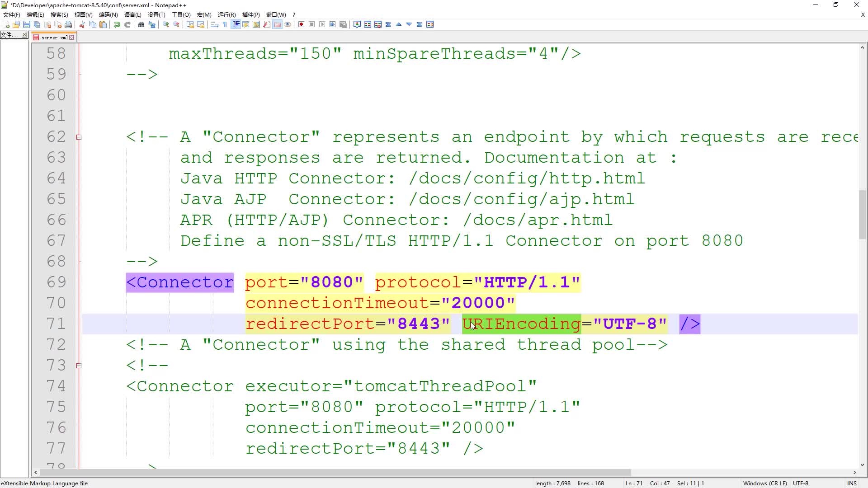Toggle show all characters pilcrow button
868x488 pixels.
coord(225,24)
